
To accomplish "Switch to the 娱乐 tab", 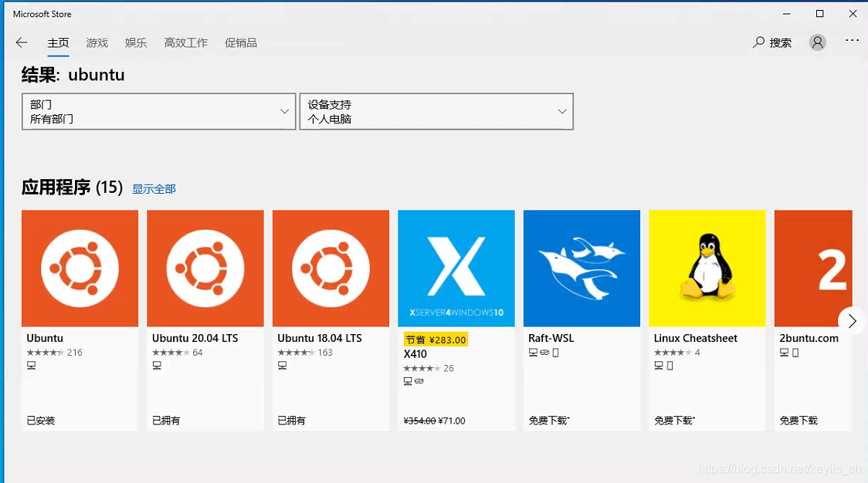I will [x=136, y=42].
